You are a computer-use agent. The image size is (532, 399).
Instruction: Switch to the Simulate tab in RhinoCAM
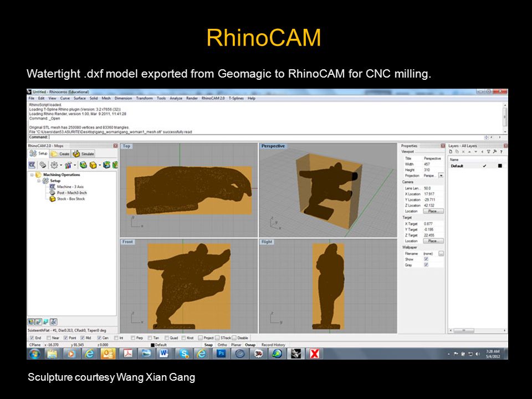[84, 154]
